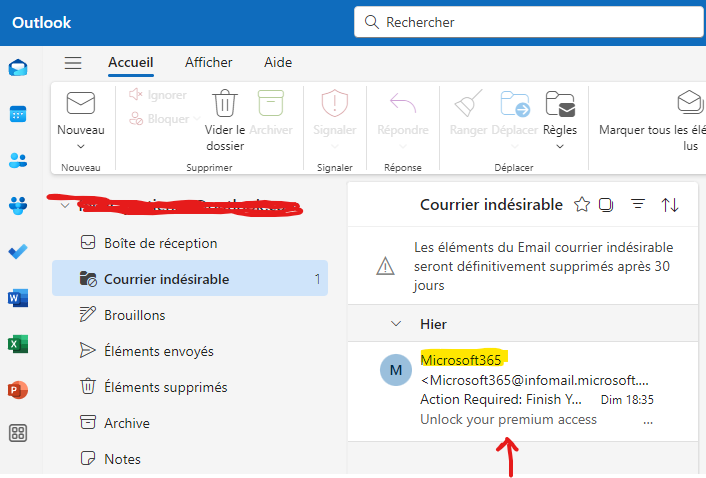This screenshot has width=706, height=478.
Task: Switch to the Accueil tab
Action: point(131,62)
